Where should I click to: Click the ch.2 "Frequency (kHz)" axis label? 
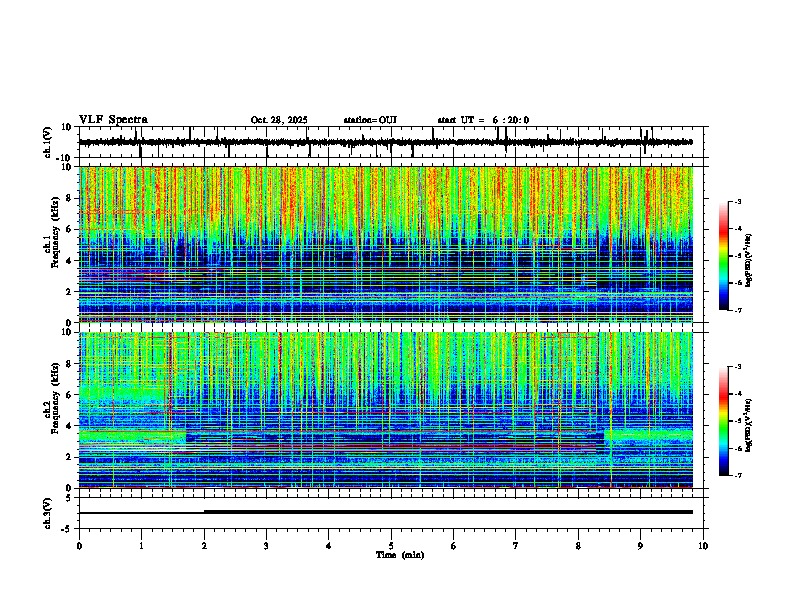point(55,398)
